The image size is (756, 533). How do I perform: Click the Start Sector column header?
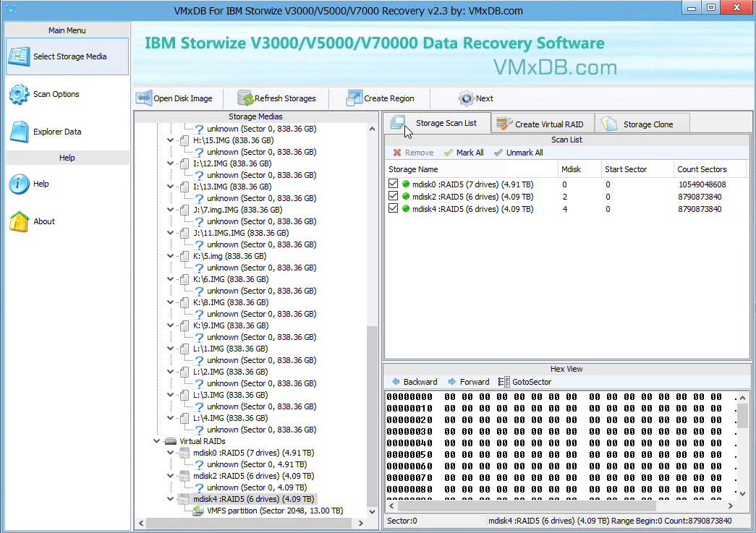[637, 170]
